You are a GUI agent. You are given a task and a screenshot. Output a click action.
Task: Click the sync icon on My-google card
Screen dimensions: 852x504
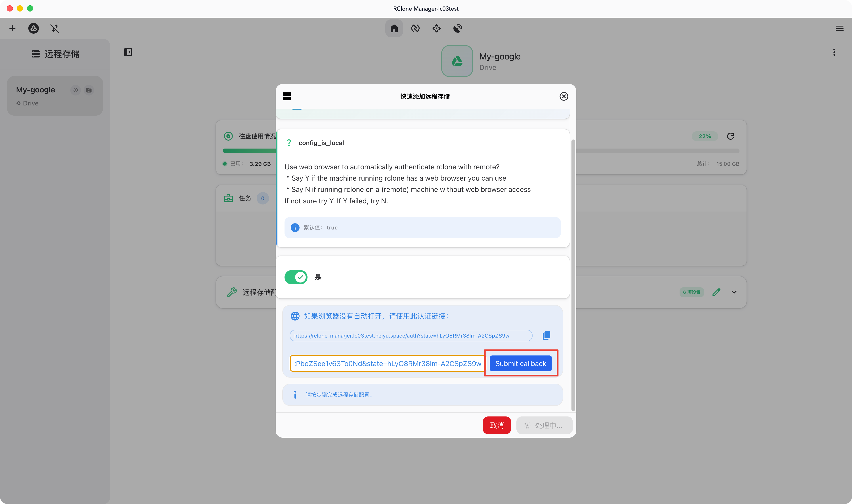[76, 90]
